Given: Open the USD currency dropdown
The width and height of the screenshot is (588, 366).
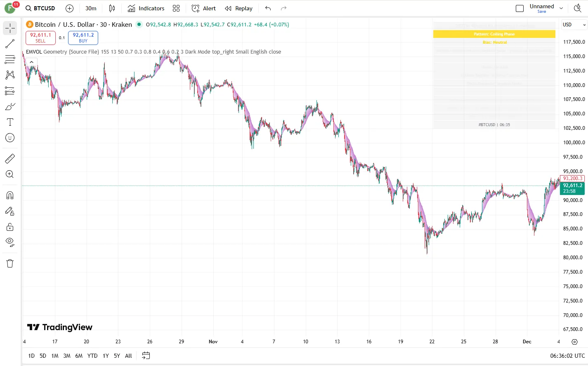Looking at the screenshot, I should click(x=574, y=25).
